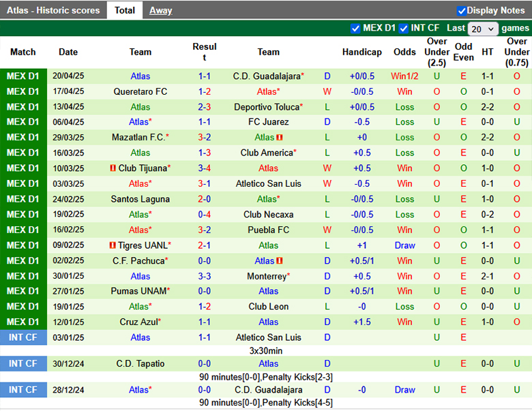
Task: Open Monterrey team link
Action: click(x=267, y=276)
